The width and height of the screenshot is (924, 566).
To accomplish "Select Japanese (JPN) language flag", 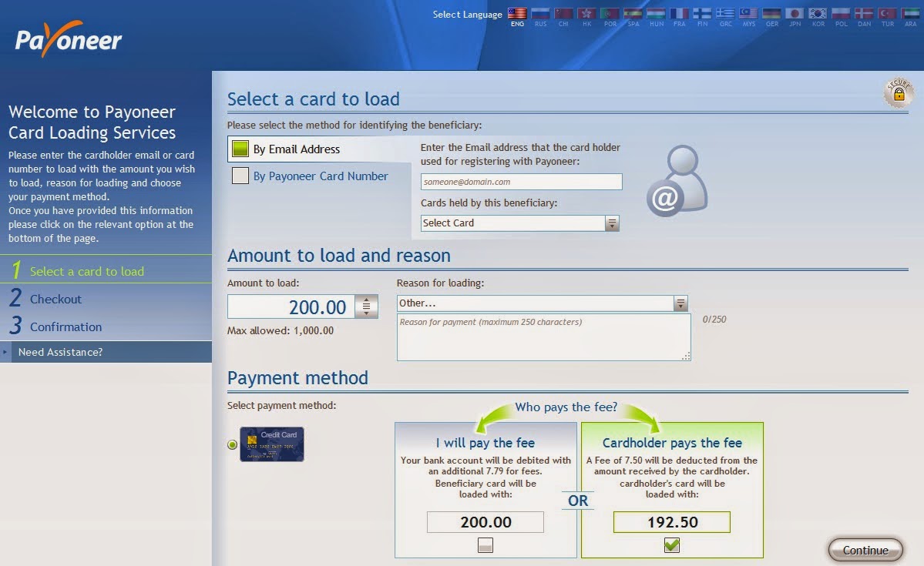I will point(795,14).
